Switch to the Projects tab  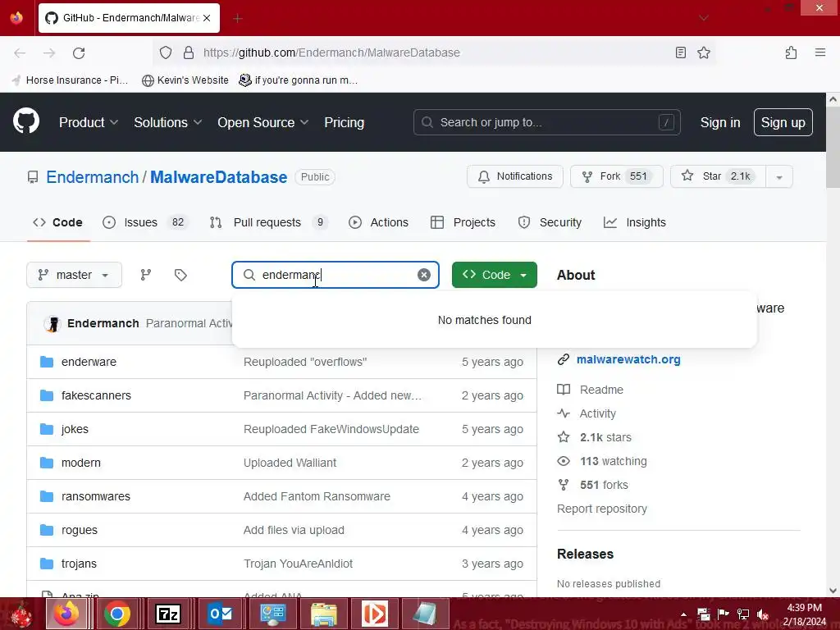463,222
